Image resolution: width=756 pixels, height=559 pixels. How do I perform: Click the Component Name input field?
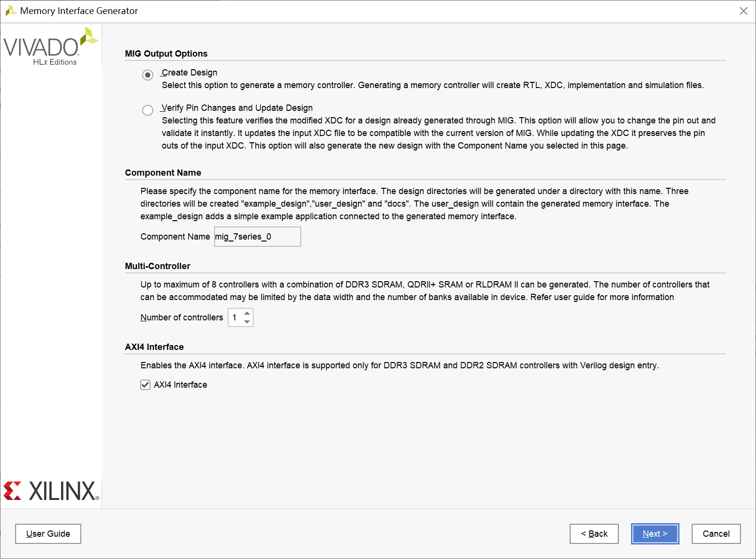tap(258, 237)
